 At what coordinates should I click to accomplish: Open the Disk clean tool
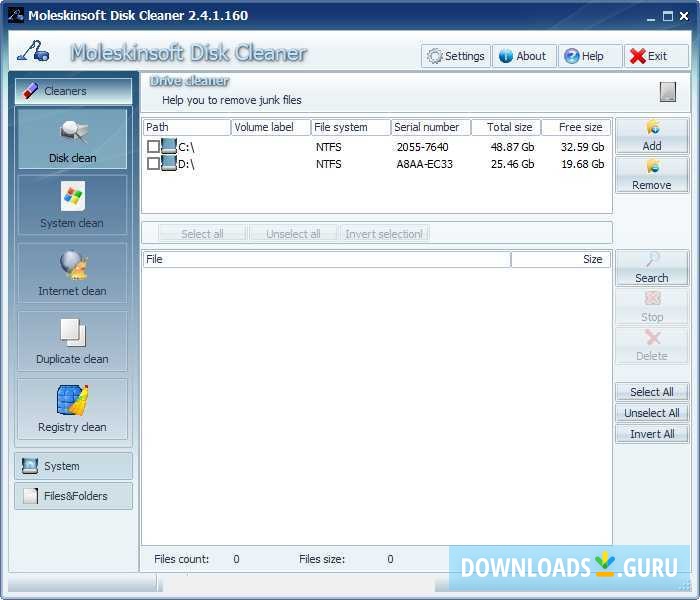coord(72,138)
